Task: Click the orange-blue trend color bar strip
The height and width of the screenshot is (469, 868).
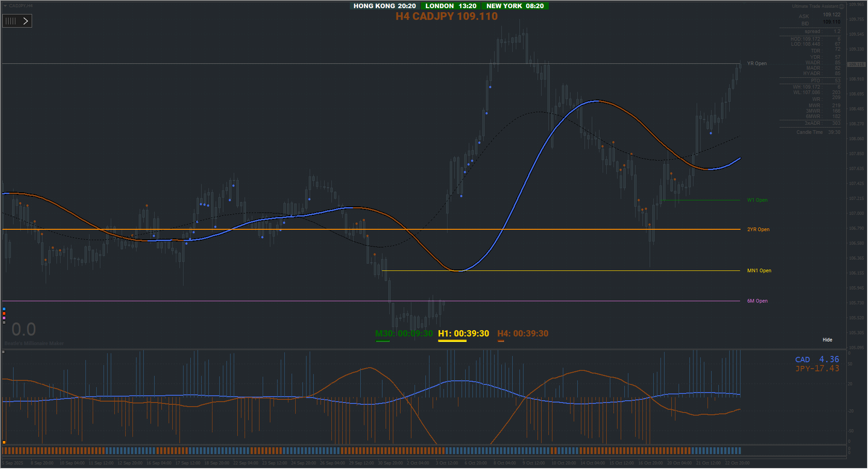Action: (x=372, y=450)
